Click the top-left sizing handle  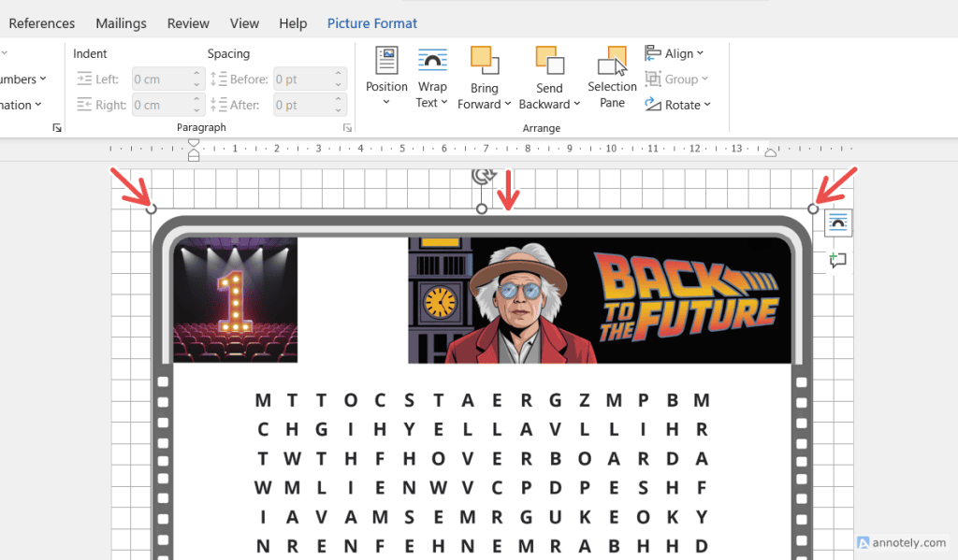(152, 208)
